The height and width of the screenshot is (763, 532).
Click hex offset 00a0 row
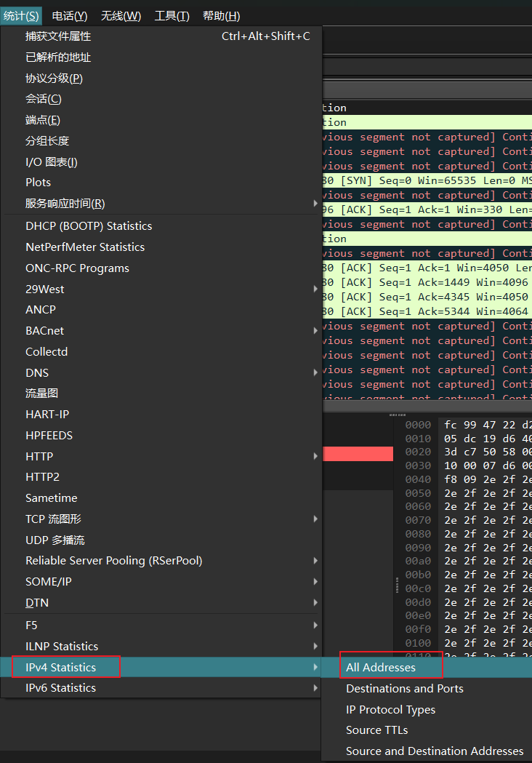coord(418,561)
